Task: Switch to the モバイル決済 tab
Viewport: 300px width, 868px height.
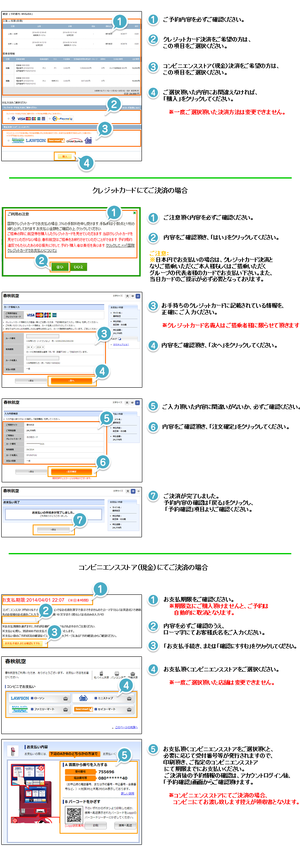Action: pyautogui.click(x=101, y=675)
